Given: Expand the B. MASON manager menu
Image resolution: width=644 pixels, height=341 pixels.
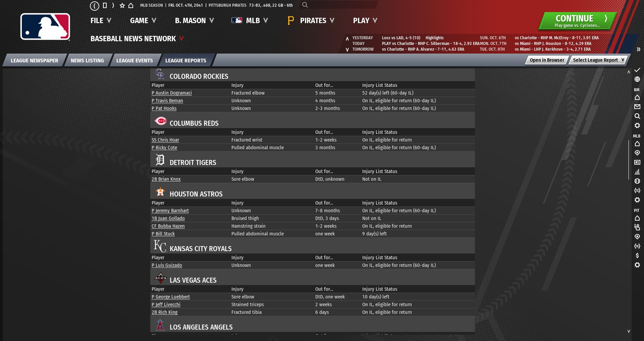Looking at the screenshot, I should tap(195, 20).
